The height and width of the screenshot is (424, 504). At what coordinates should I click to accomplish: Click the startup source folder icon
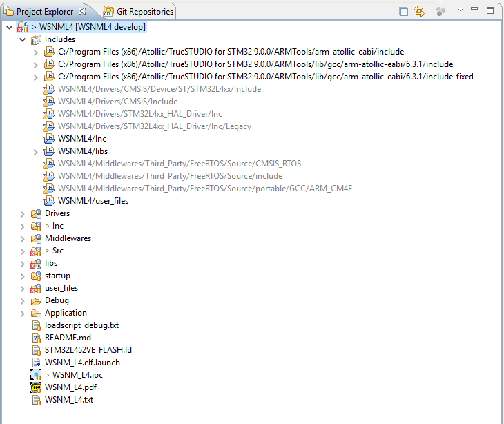pos(36,276)
